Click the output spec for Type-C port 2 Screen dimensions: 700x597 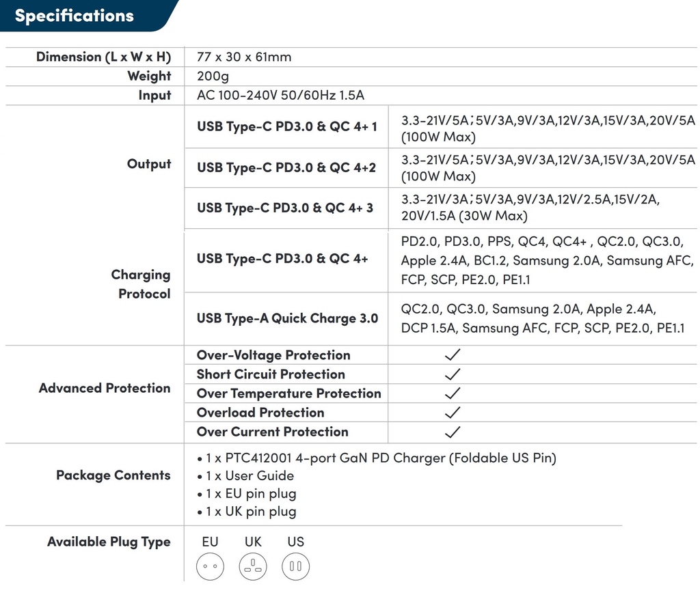pyautogui.click(x=548, y=168)
